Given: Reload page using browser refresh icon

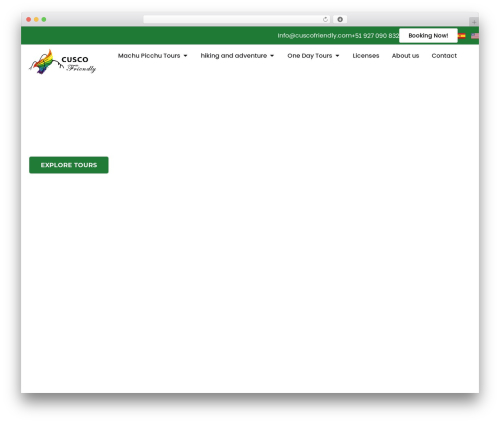Looking at the screenshot, I should pos(325,19).
